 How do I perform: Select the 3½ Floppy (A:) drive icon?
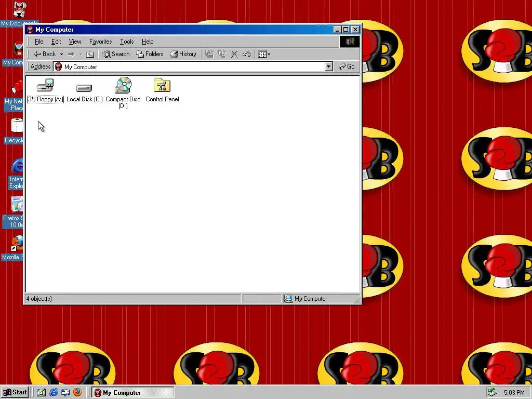(x=45, y=90)
